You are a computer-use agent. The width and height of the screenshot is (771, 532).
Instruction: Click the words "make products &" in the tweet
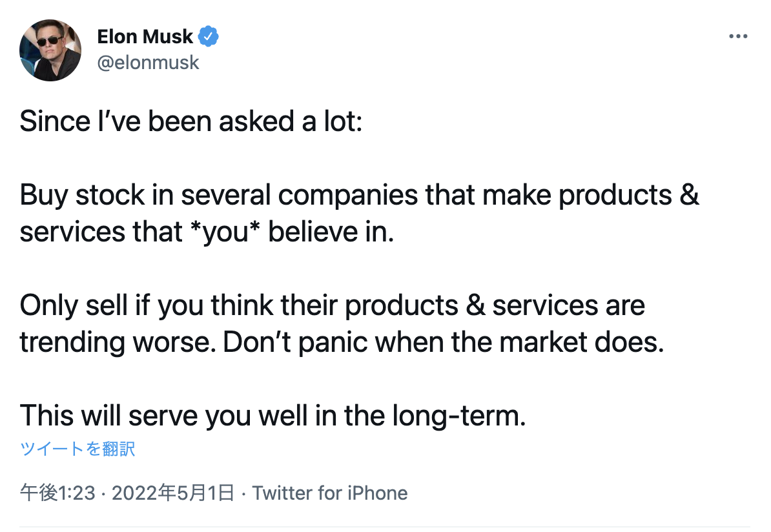tap(591, 195)
